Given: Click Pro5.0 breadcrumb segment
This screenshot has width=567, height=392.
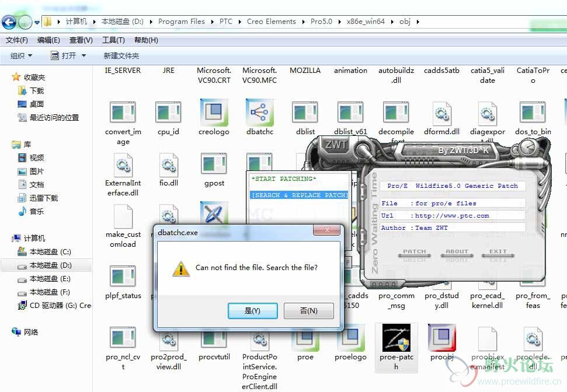Looking at the screenshot, I should (321, 22).
